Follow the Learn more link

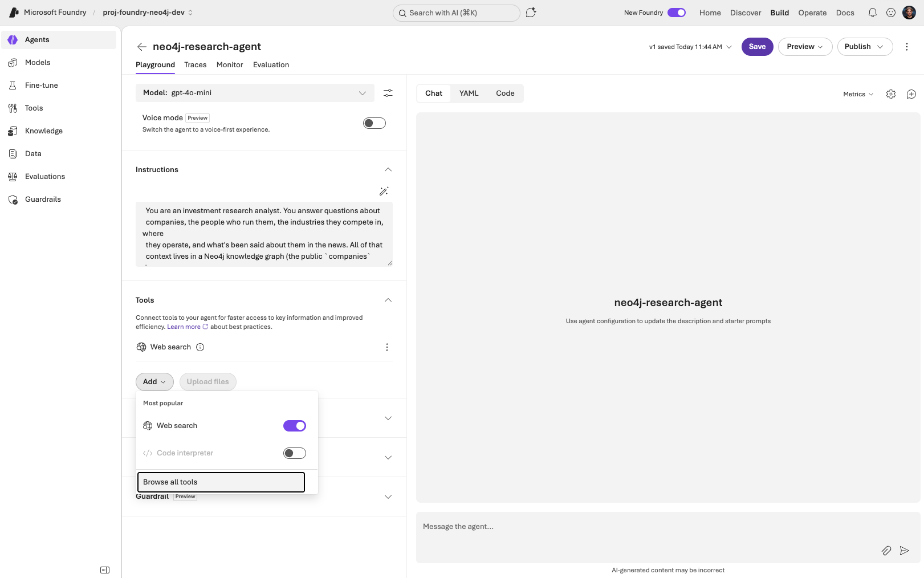point(188,327)
